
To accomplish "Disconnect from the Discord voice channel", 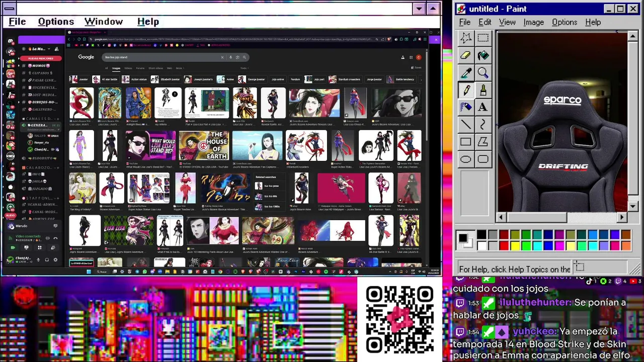I will (x=55, y=238).
